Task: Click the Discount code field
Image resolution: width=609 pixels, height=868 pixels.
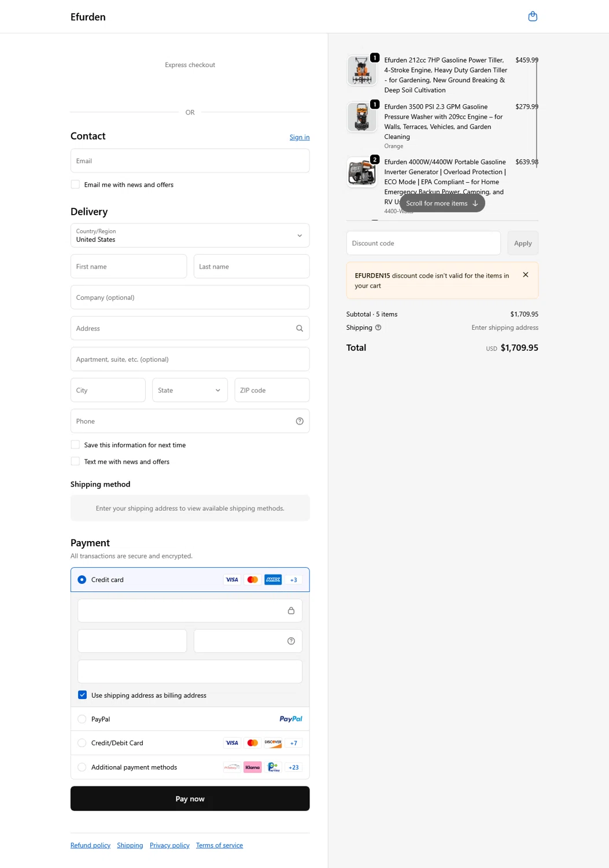Action: pos(423,243)
